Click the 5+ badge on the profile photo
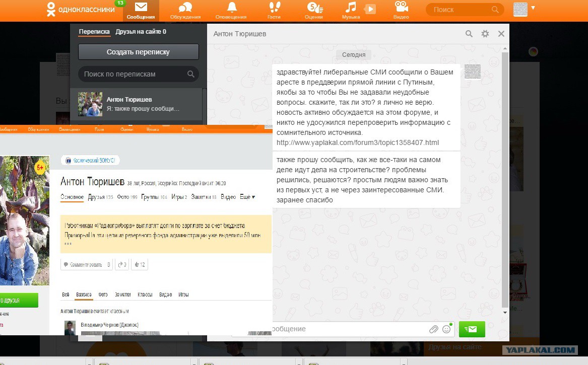588x365 pixels. click(40, 167)
